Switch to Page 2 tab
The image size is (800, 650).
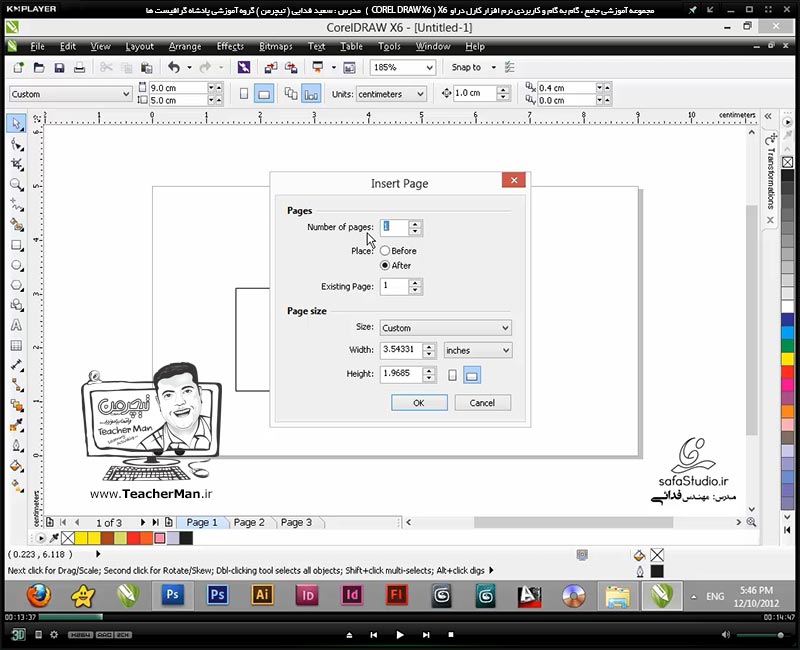(249, 522)
